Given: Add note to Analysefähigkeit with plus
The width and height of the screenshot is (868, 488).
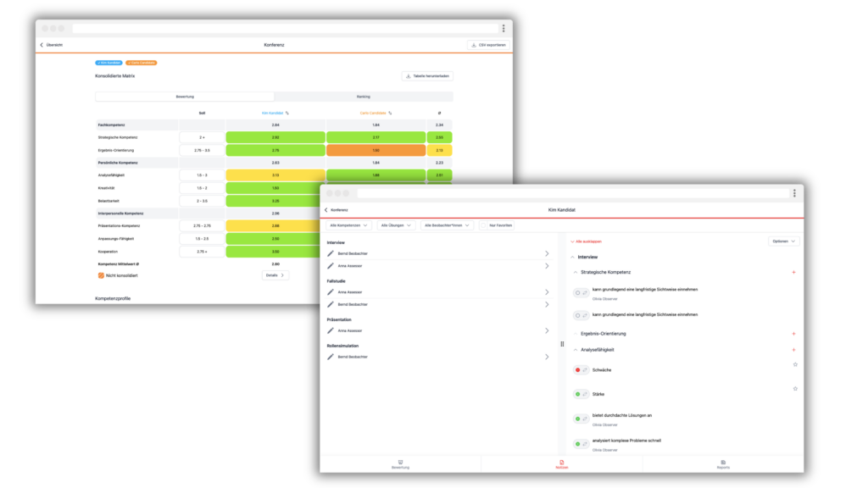Looking at the screenshot, I should tap(793, 350).
